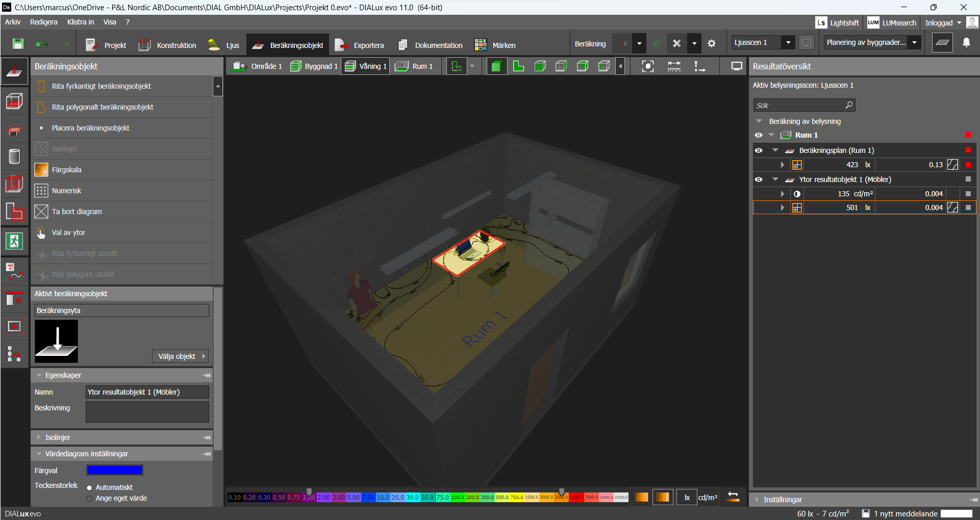
Task: Switch to the Ljus tab
Action: (x=224, y=45)
